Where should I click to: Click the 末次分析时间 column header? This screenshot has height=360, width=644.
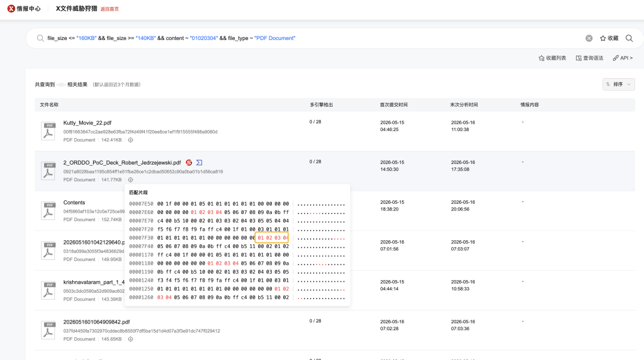pyautogui.click(x=464, y=105)
